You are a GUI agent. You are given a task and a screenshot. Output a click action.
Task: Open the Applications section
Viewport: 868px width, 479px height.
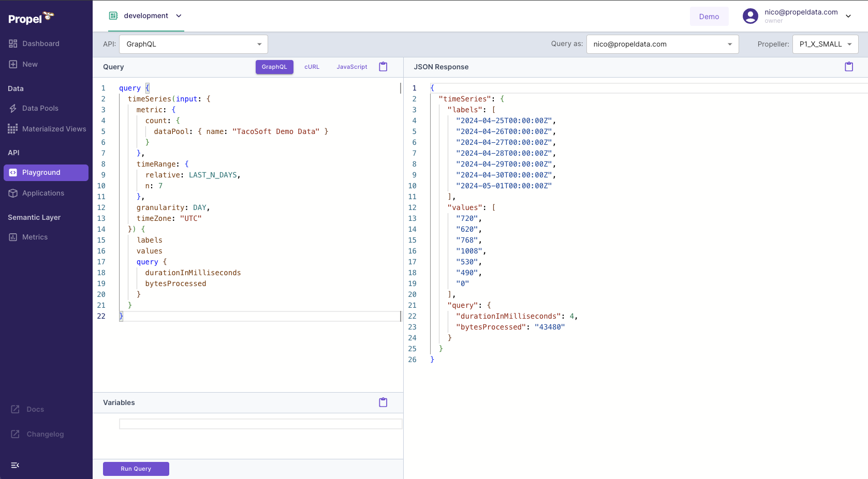coord(43,193)
